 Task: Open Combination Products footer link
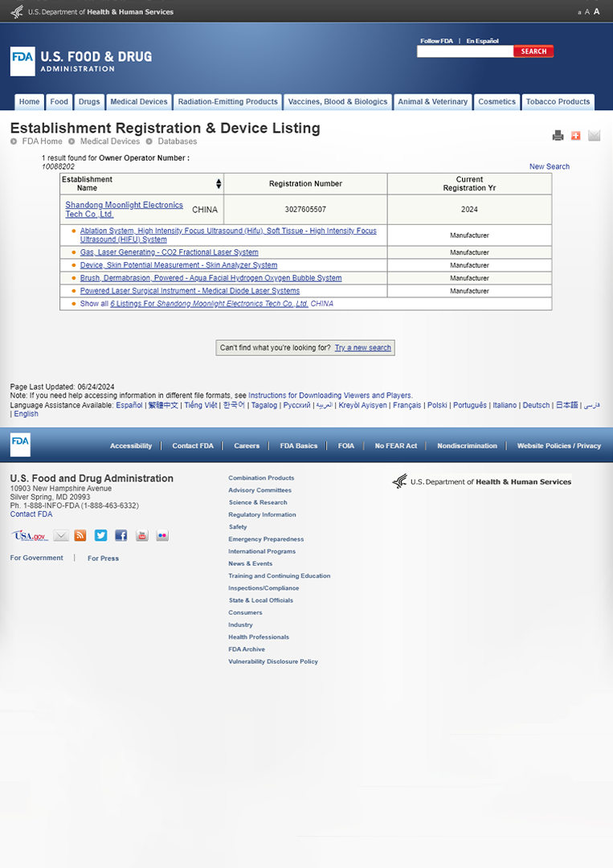(x=261, y=477)
